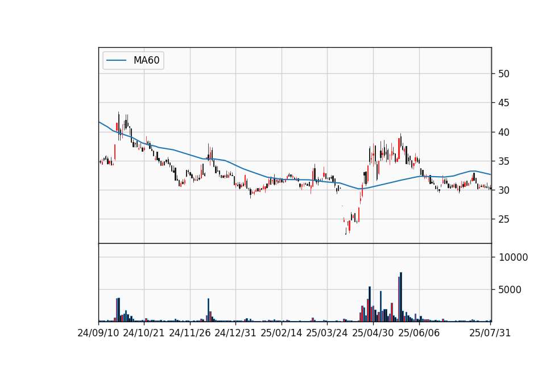Click the price axis value 30

pyautogui.click(x=504, y=190)
